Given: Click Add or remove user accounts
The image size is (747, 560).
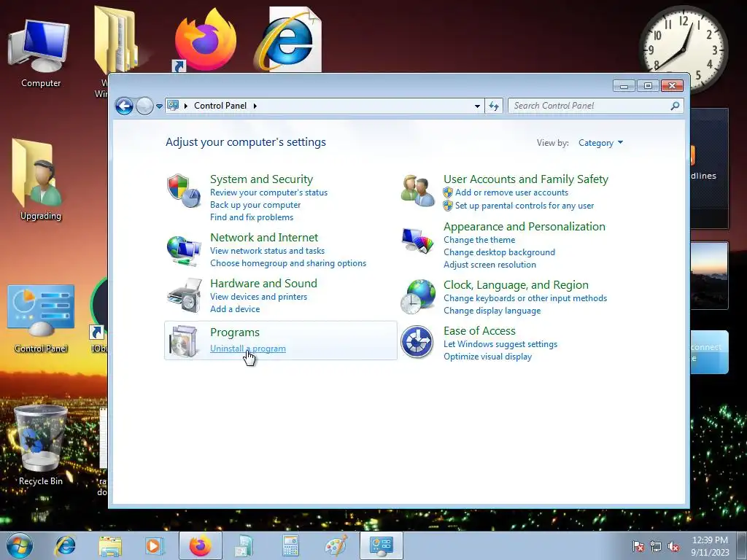Looking at the screenshot, I should click(511, 192).
